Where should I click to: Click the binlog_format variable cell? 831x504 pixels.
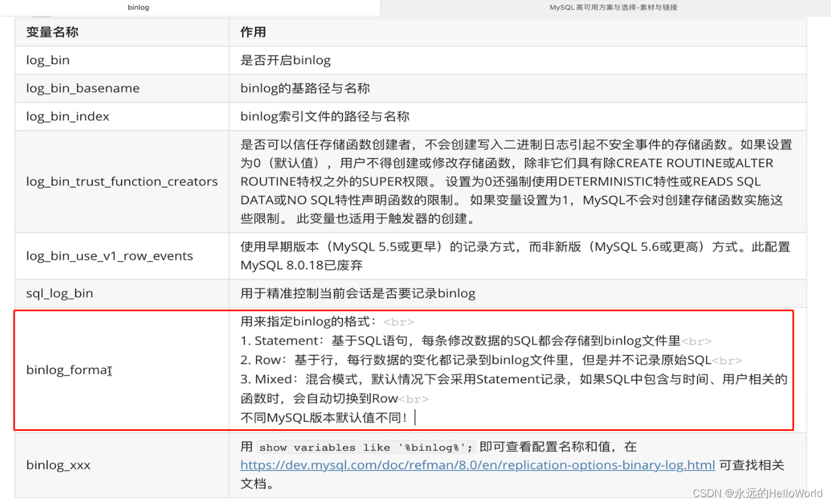122,370
